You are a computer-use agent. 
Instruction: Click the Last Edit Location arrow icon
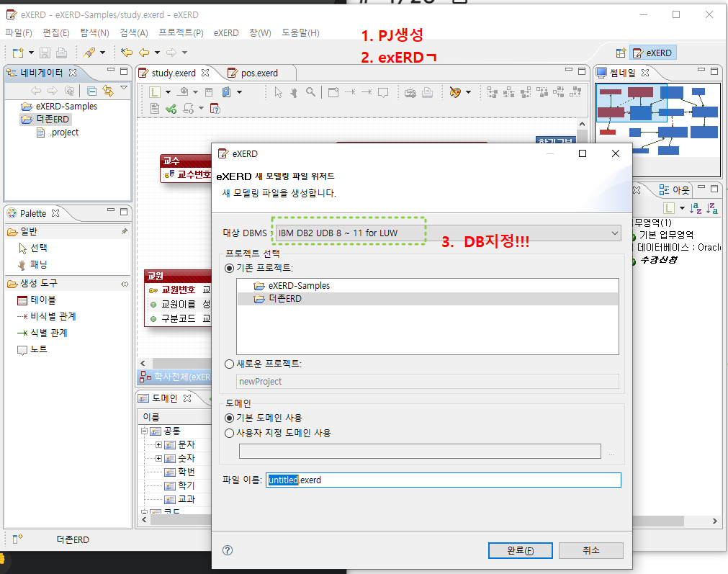tap(126, 53)
